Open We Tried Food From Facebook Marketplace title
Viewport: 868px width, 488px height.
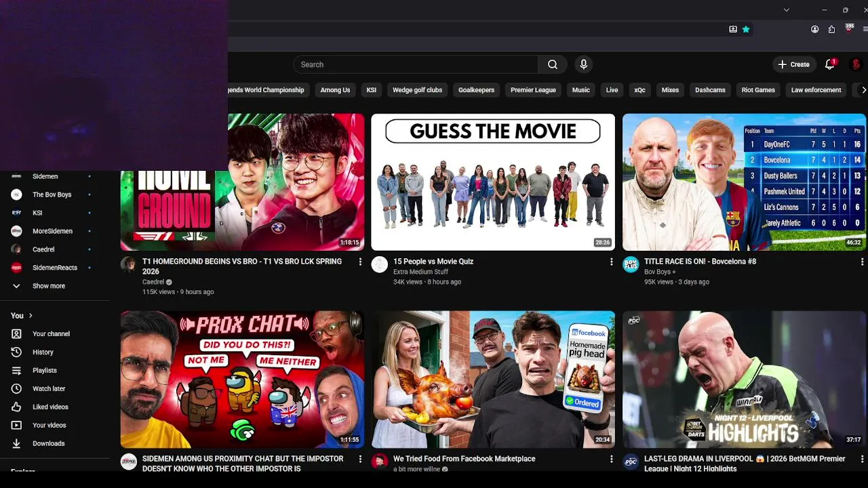pyautogui.click(x=465, y=459)
